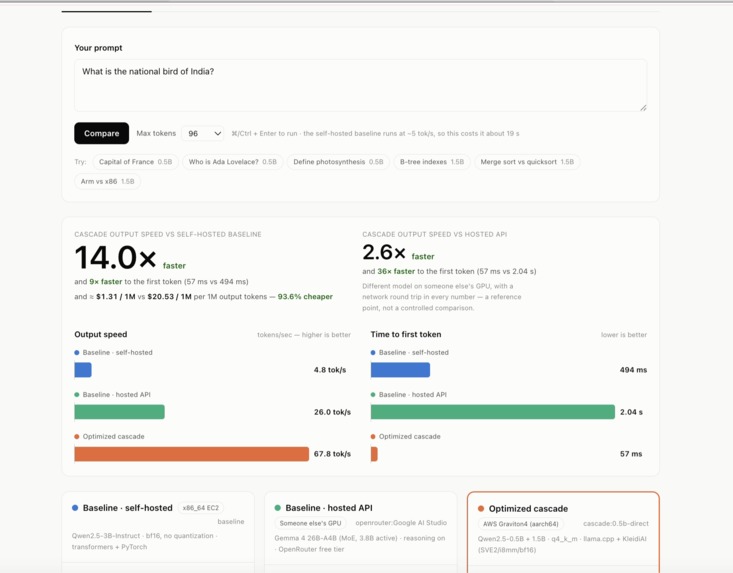Image resolution: width=733 pixels, height=573 pixels.
Task: Click the AWS Graviton4 (aarch64) badge
Action: pos(521,524)
